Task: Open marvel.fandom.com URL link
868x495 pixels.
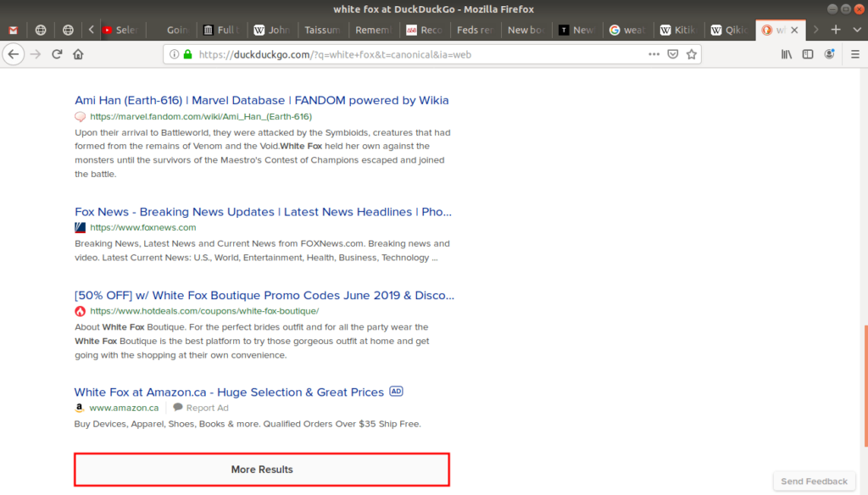Action: (201, 116)
